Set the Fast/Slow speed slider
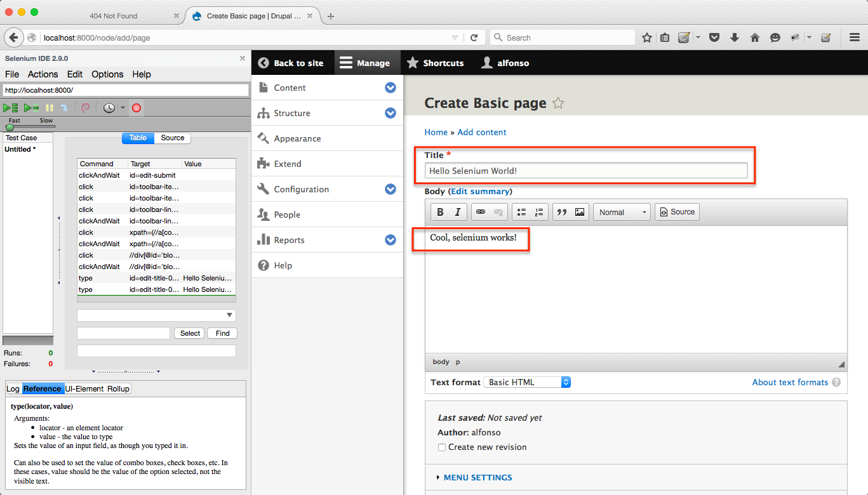Image resolution: width=868 pixels, height=495 pixels. (10, 127)
